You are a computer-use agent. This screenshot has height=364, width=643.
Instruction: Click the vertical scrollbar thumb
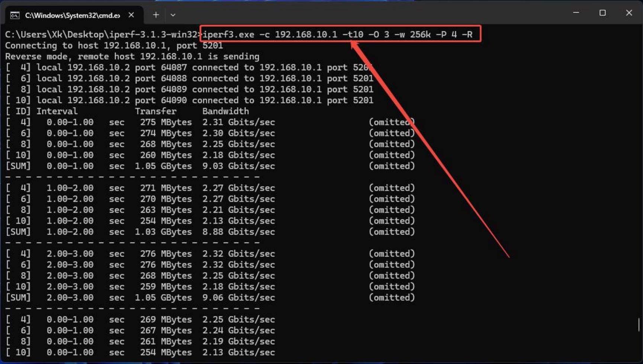(639, 324)
